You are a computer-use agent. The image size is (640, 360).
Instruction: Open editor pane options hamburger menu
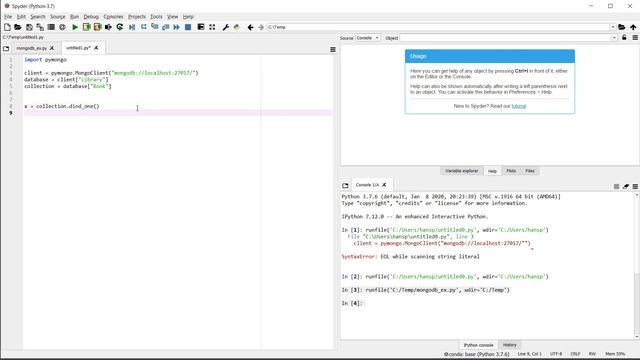[x=333, y=49]
